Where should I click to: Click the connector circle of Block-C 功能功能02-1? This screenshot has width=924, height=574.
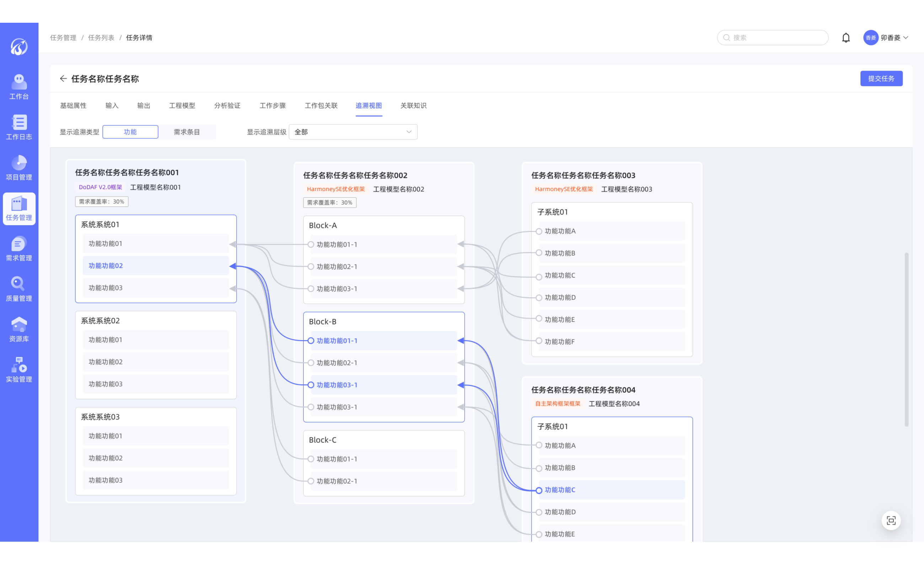(311, 481)
